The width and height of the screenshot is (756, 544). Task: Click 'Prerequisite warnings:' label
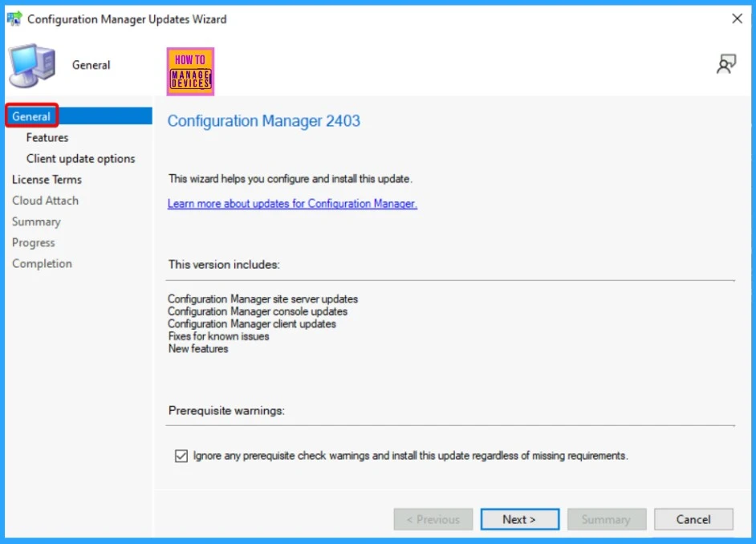(x=226, y=411)
